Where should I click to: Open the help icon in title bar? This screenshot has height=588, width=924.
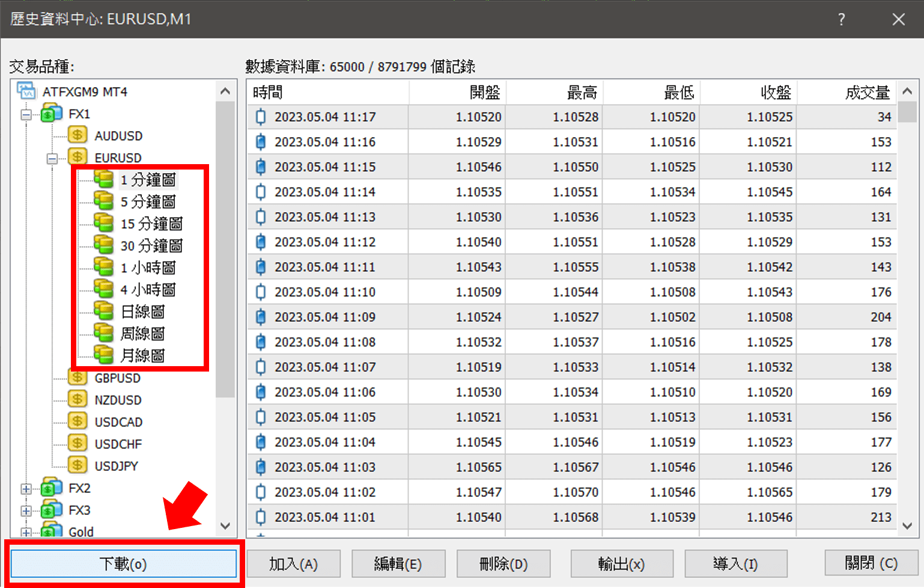point(841,19)
